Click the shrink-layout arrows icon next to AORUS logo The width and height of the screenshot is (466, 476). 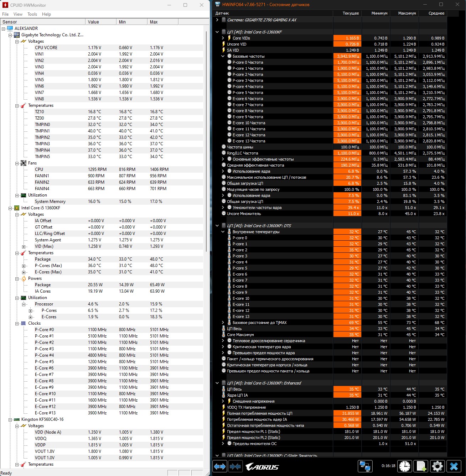point(235,466)
